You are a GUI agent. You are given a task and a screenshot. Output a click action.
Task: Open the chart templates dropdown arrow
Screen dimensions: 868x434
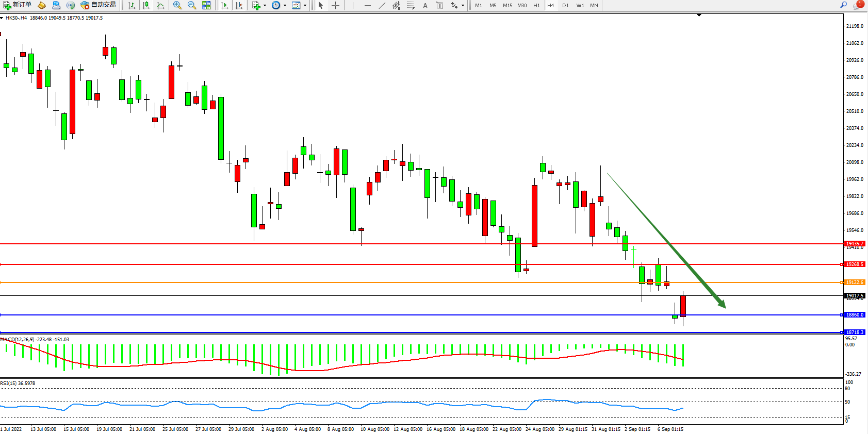coord(305,6)
